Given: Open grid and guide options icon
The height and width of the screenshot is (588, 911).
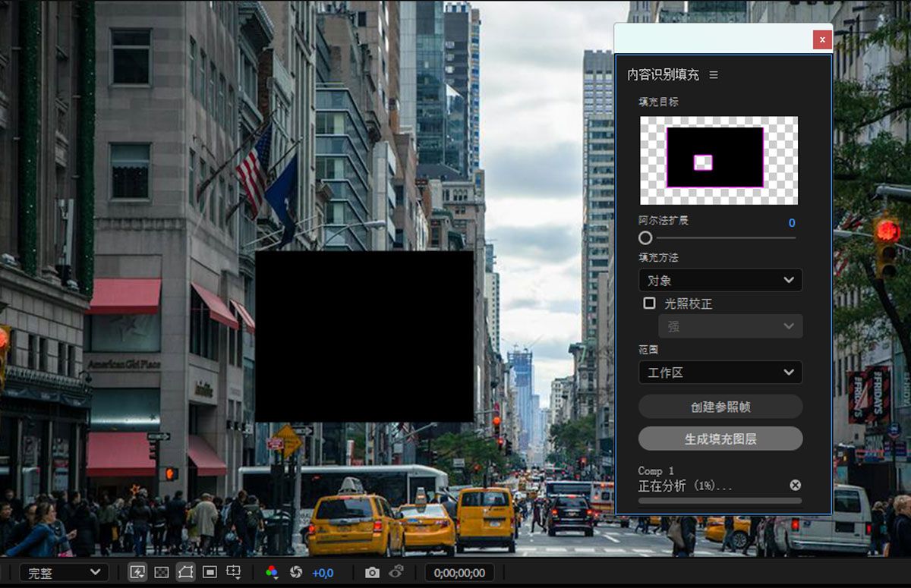Looking at the screenshot, I should 234,573.
